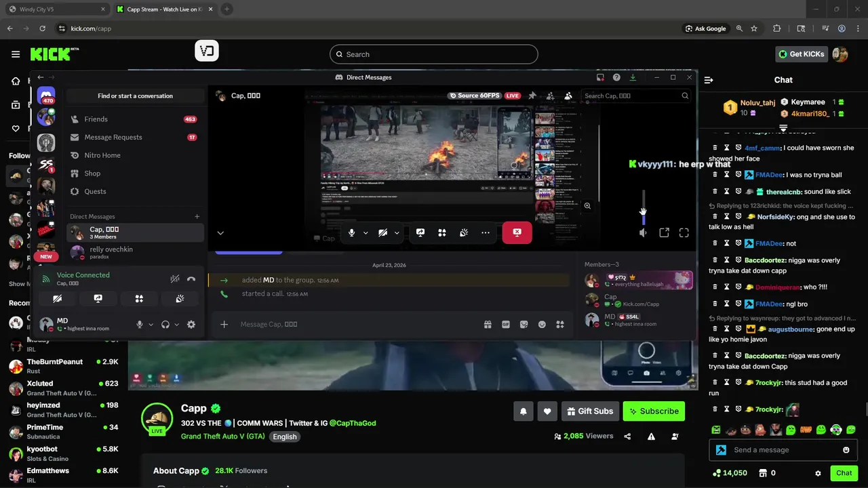Send message with green Chat button

pos(844,473)
